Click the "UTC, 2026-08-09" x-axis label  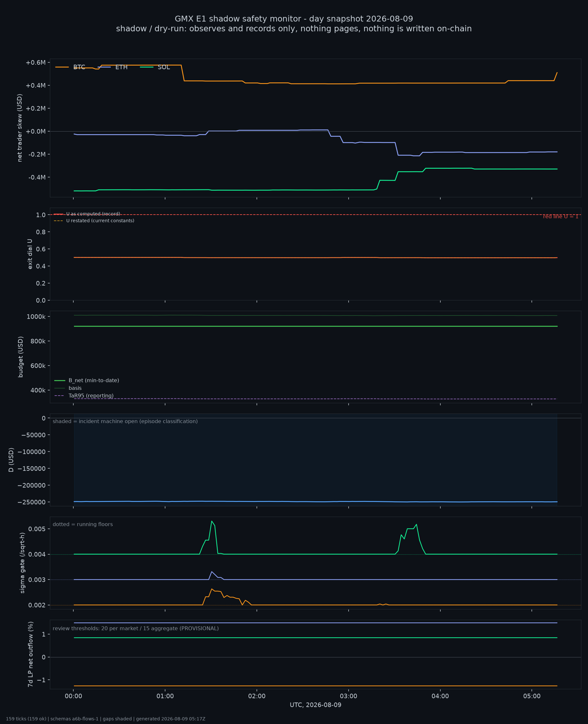(316, 705)
